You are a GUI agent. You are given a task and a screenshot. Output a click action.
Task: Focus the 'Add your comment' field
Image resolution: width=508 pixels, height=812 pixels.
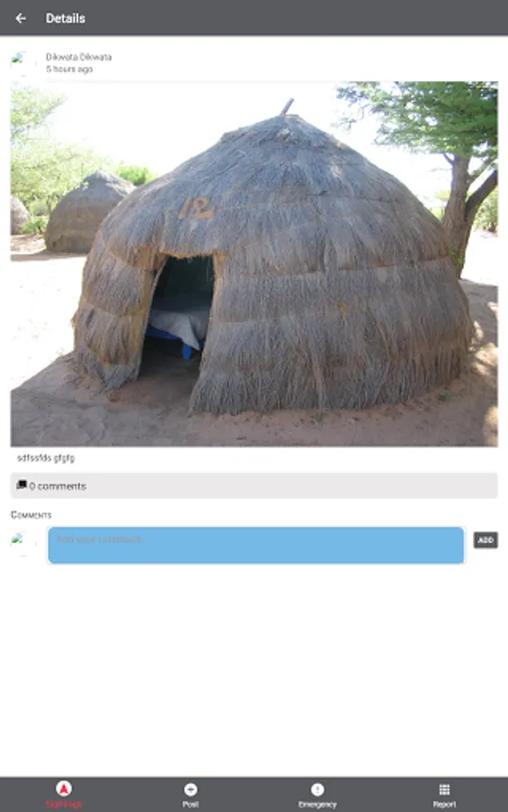click(x=256, y=545)
